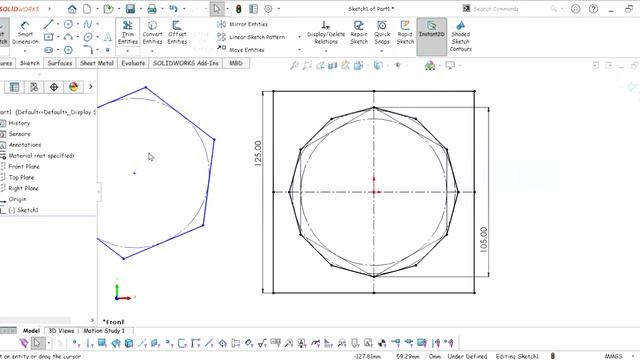Create a New document
Viewport: 640px width, 360px height.
87,9
